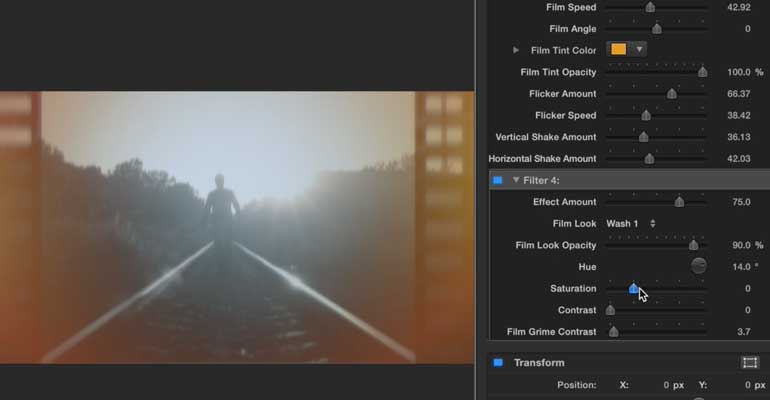The width and height of the screenshot is (770, 400).
Task: Click the Flicker Speed slider handle
Action: pos(646,115)
